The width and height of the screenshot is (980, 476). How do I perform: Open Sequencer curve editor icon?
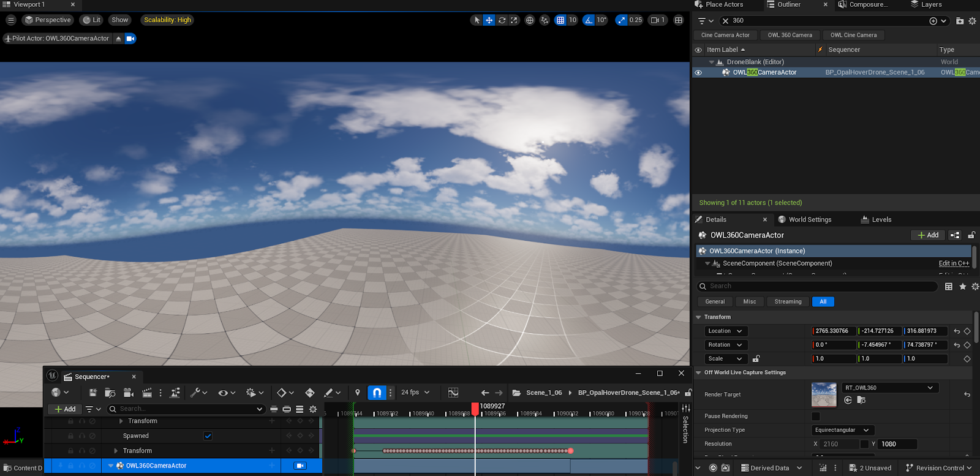tap(453, 393)
